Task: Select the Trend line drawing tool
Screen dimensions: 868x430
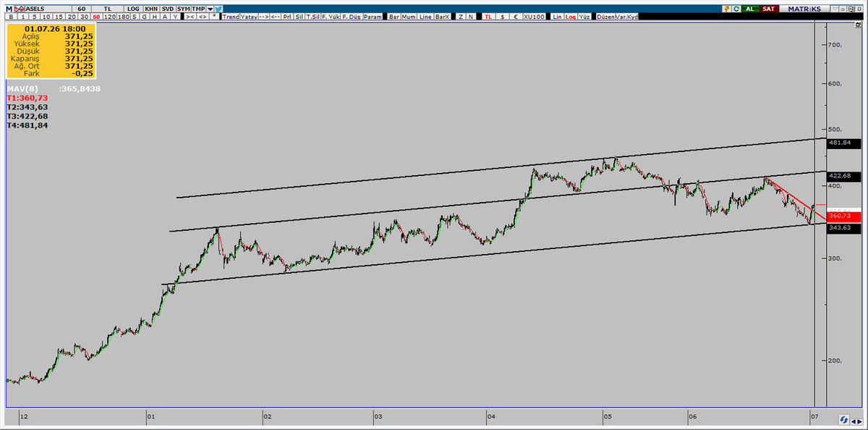Action: point(231,17)
